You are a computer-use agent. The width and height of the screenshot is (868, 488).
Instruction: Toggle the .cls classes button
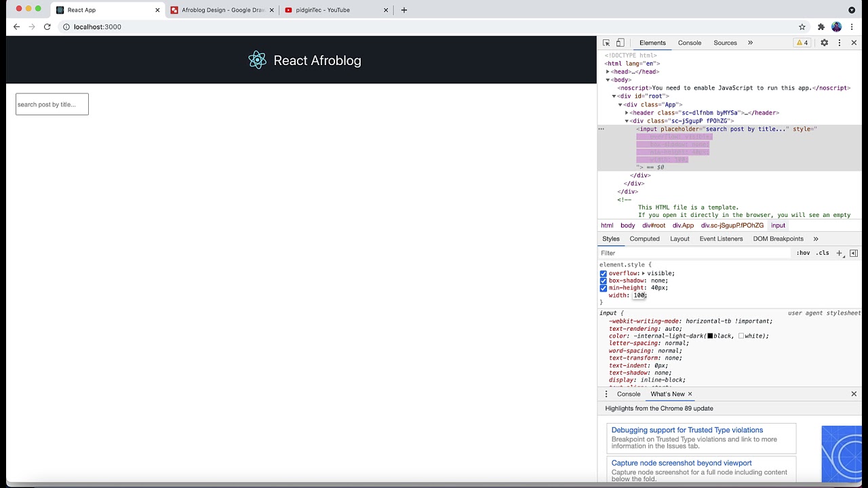point(823,253)
